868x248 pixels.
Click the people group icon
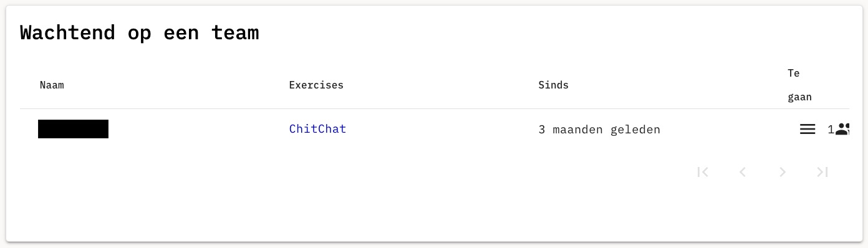pyautogui.click(x=842, y=129)
